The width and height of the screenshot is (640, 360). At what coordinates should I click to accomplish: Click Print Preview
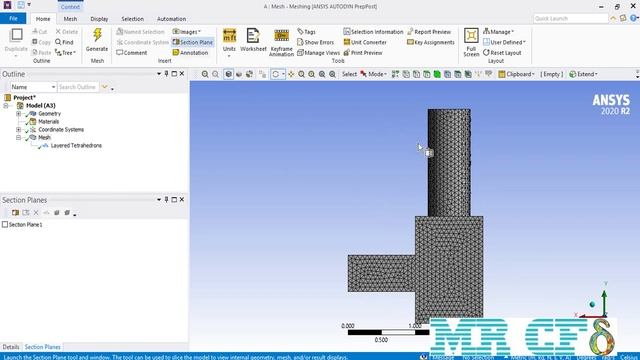click(x=363, y=53)
